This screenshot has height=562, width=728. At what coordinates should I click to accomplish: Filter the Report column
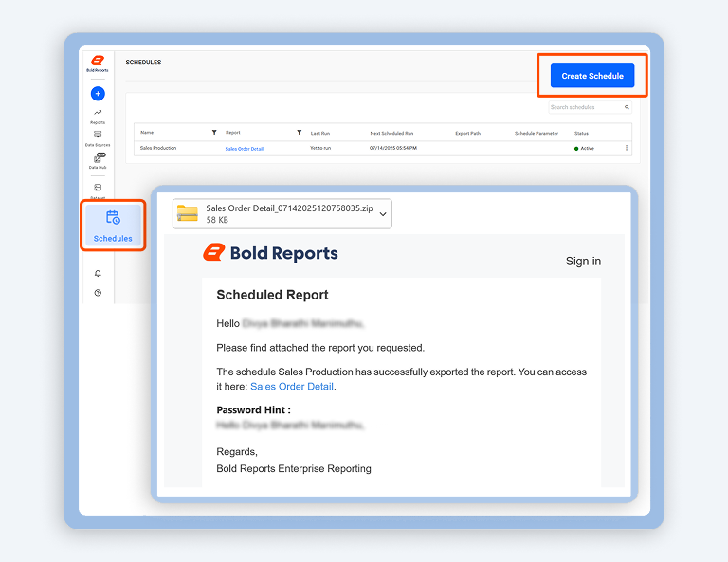300,133
